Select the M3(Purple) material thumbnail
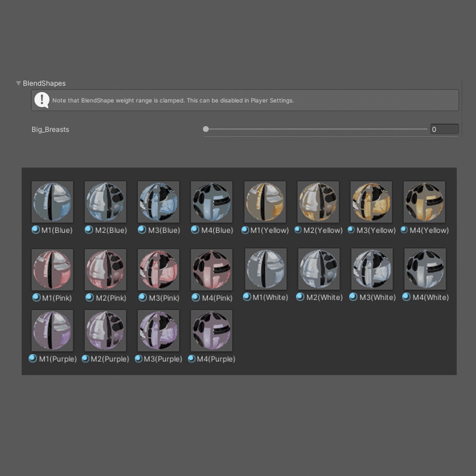The width and height of the screenshot is (476, 476). click(x=159, y=331)
